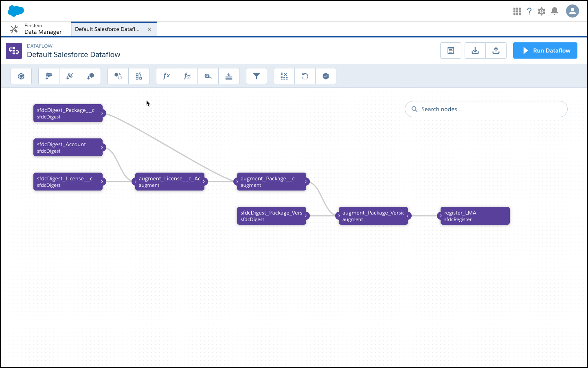The height and width of the screenshot is (368, 588).
Task: Add a filter funnel node
Action: click(257, 76)
